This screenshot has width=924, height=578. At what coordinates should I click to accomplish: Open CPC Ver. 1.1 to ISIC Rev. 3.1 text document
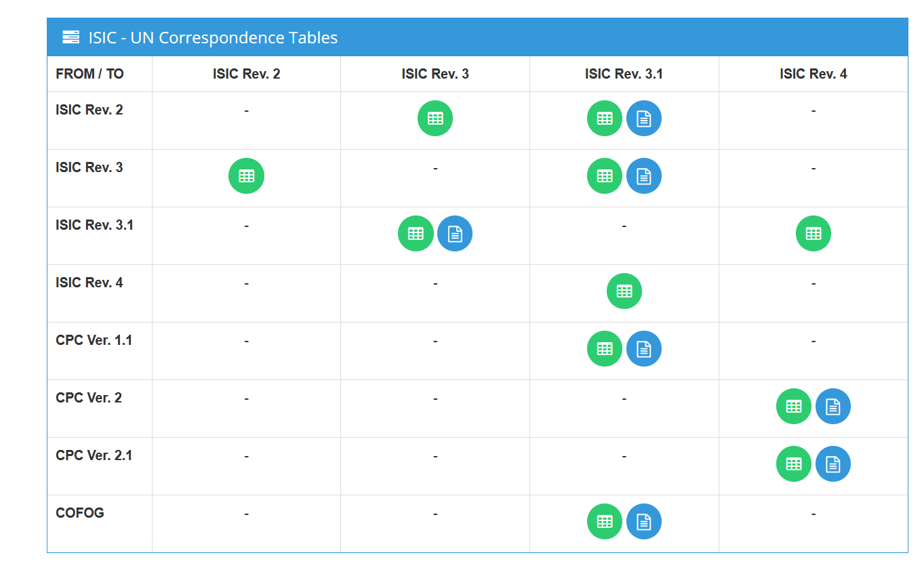[x=644, y=349]
